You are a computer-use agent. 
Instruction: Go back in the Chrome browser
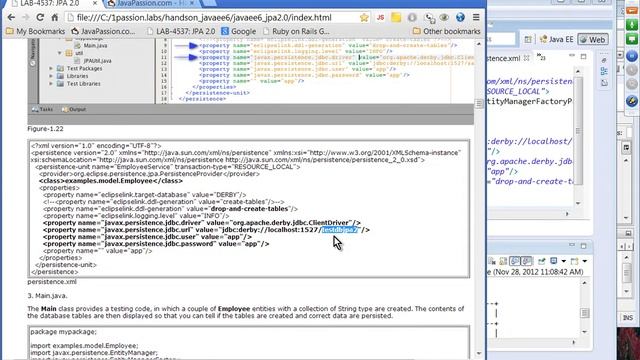pyautogui.click(x=11, y=18)
